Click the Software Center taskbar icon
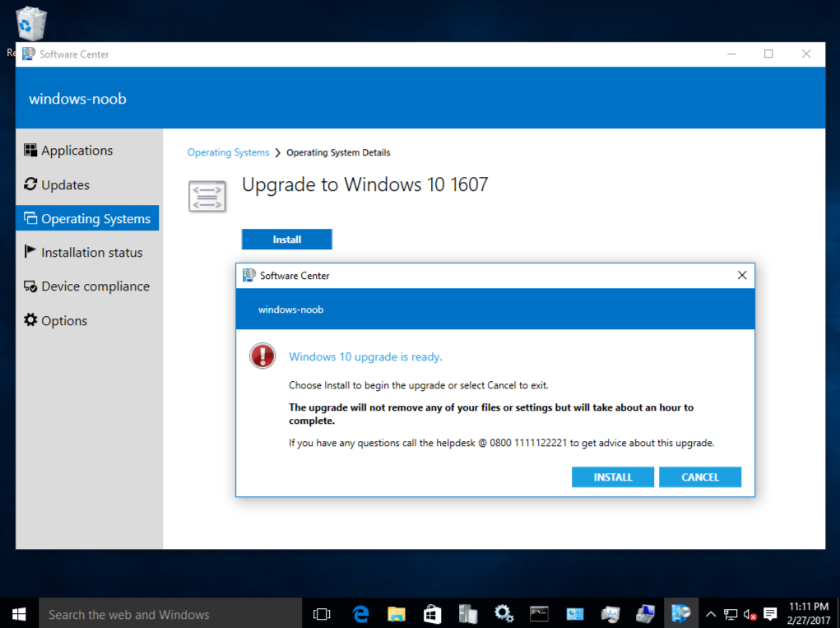This screenshot has width=840, height=628. (681, 614)
